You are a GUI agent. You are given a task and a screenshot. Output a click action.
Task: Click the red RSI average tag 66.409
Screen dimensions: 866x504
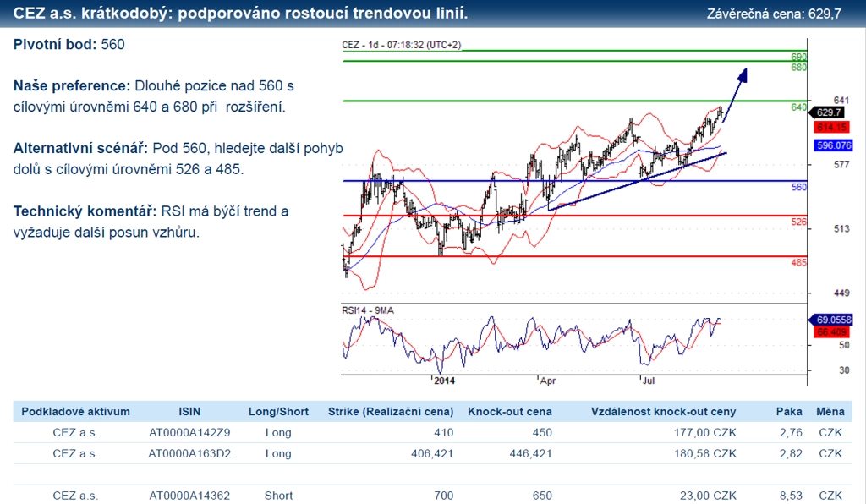(x=832, y=331)
